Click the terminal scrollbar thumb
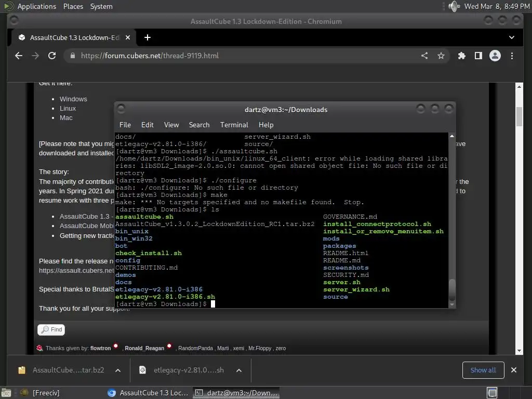 (452, 289)
